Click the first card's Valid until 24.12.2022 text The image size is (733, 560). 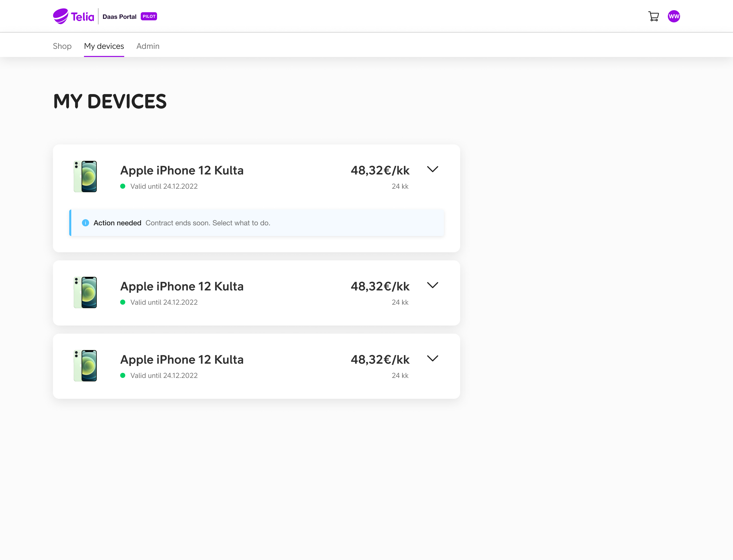164,186
